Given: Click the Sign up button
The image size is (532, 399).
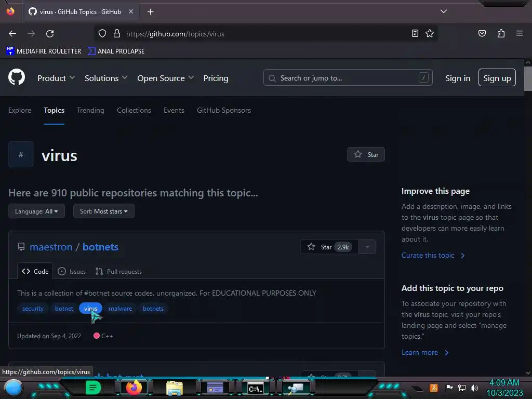Looking at the screenshot, I should pos(497,78).
